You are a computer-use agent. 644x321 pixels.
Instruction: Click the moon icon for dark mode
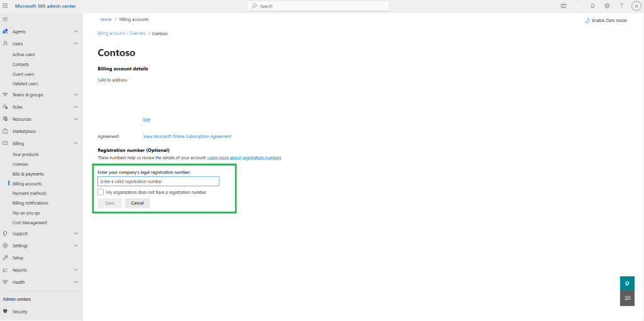pos(587,21)
